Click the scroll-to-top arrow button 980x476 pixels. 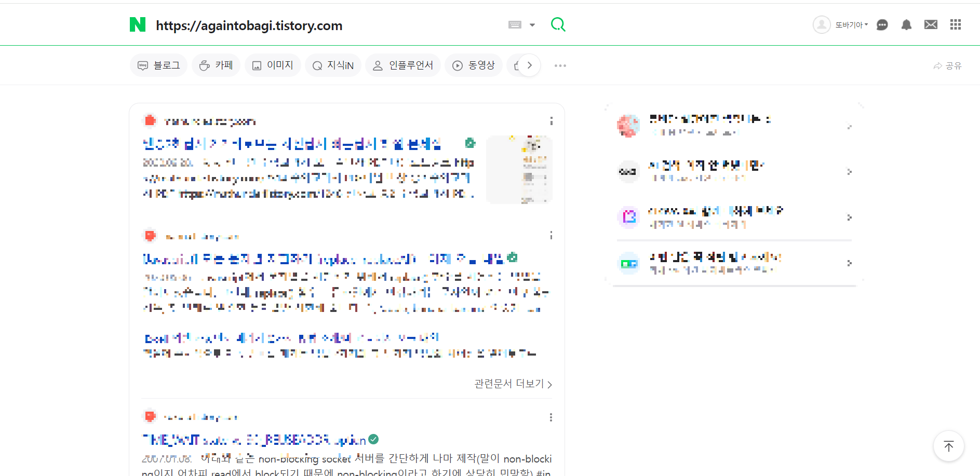tap(948, 446)
